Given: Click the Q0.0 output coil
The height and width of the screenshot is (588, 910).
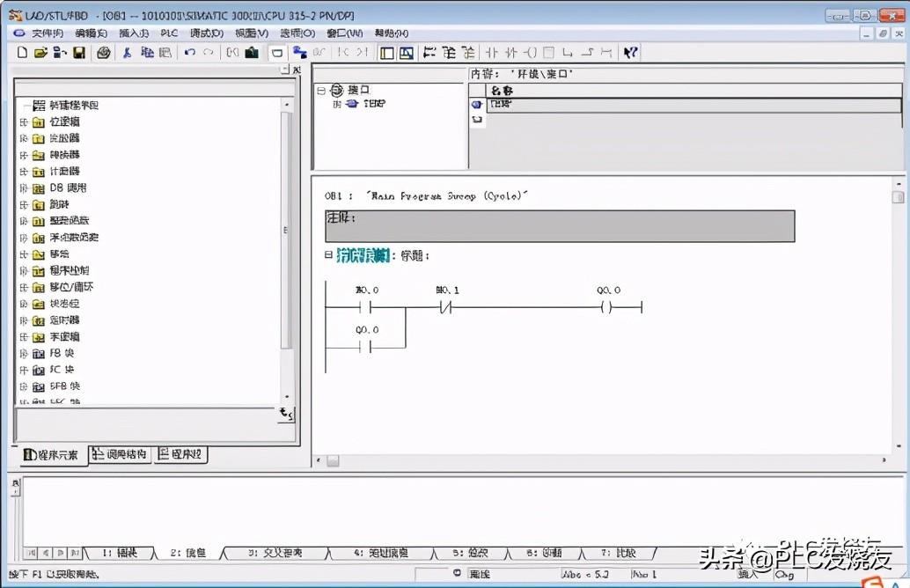Looking at the screenshot, I should [x=606, y=307].
